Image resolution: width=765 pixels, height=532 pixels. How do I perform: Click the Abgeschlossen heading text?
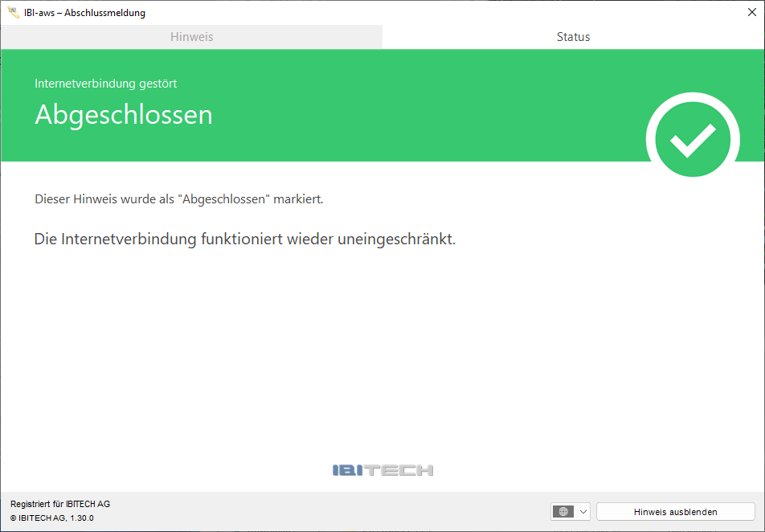(123, 114)
